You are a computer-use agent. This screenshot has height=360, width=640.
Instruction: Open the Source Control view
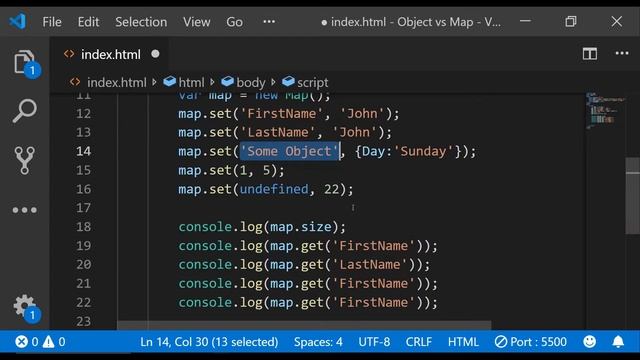[x=24, y=160]
